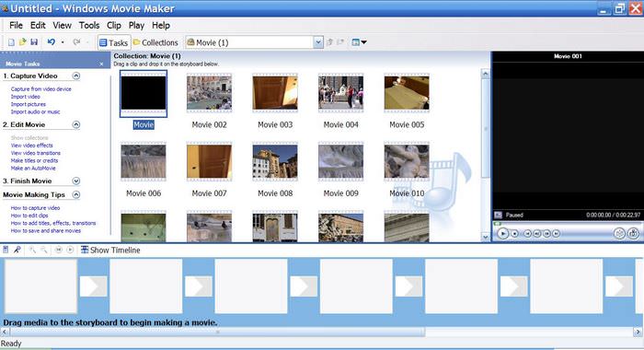This screenshot has height=350, width=644.
Task: Click the New Project toolbar icon
Action: (11, 42)
